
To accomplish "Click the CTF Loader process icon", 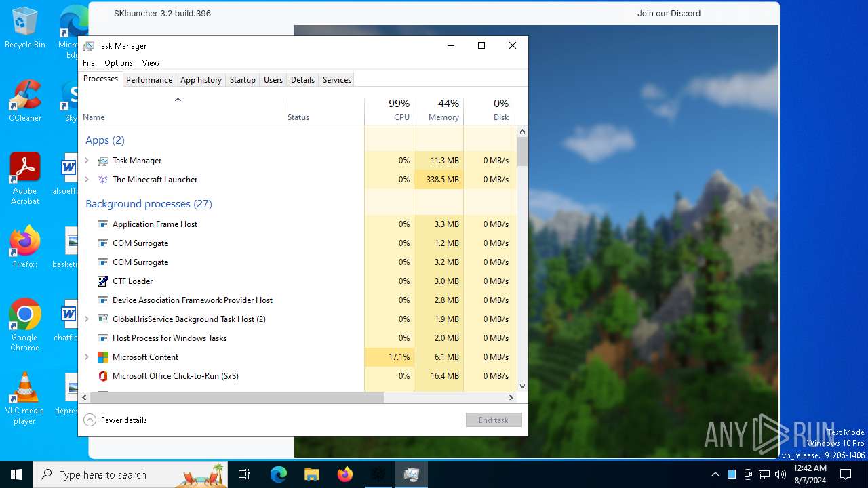I will click(103, 281).
